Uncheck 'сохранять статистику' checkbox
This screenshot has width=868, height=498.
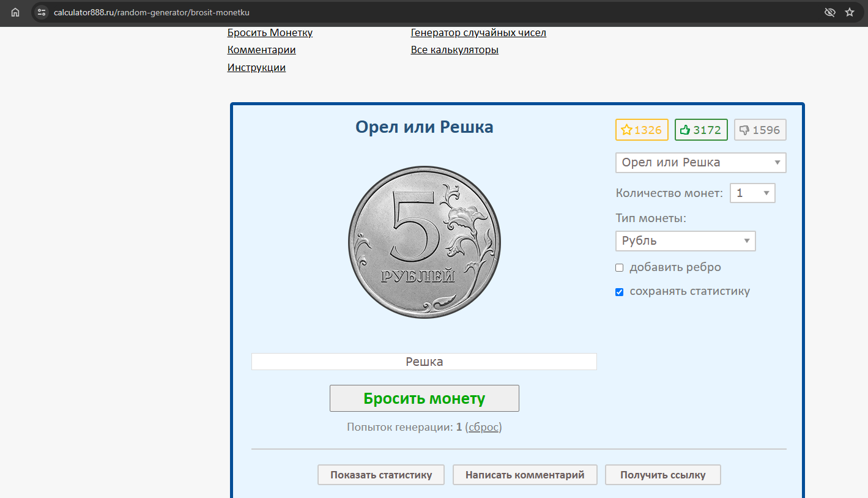619,292
